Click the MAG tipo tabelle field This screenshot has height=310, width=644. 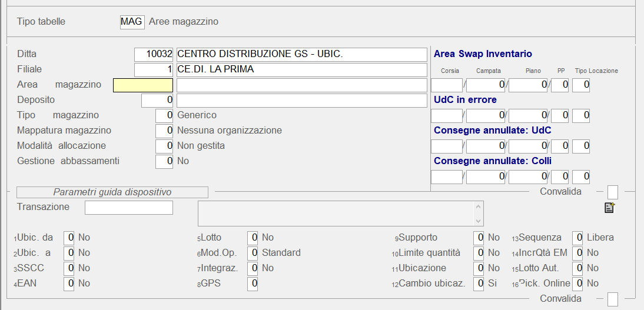(132, 22)
